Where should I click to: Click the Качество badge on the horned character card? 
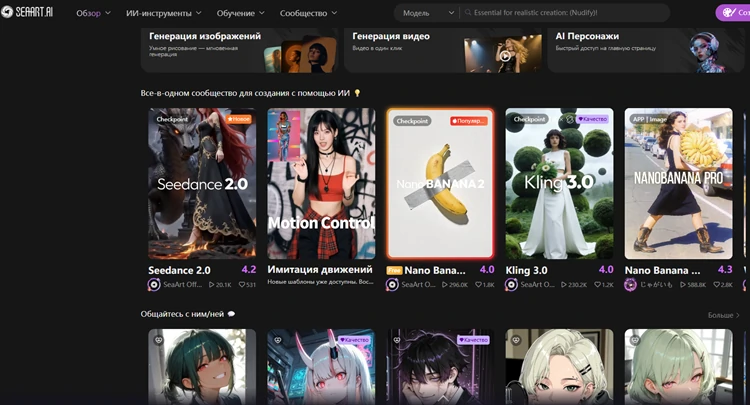coord(354,340)
